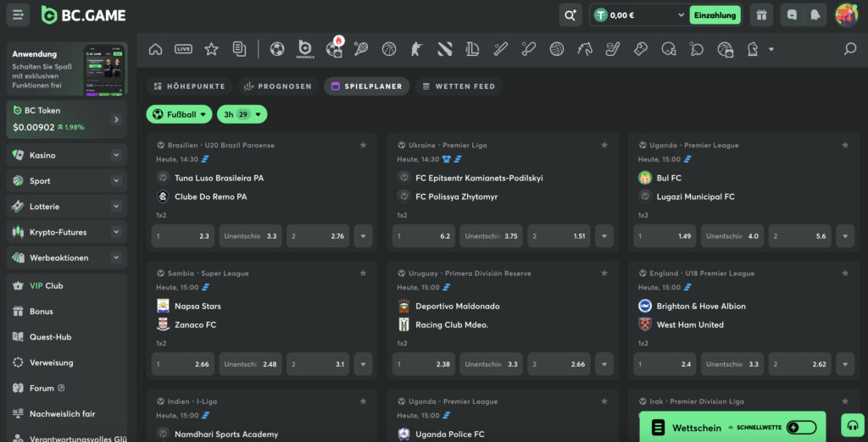Screen dimensions: 868x442
Task: Favorite the Bul FC match
Action: click(845, 145)
